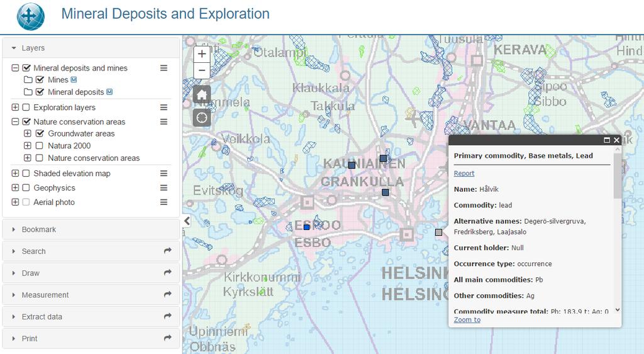The height and width of the screenshot is (354, 644).
Task: Expand Aerial photo tree node
Action: tap(15, 202)
